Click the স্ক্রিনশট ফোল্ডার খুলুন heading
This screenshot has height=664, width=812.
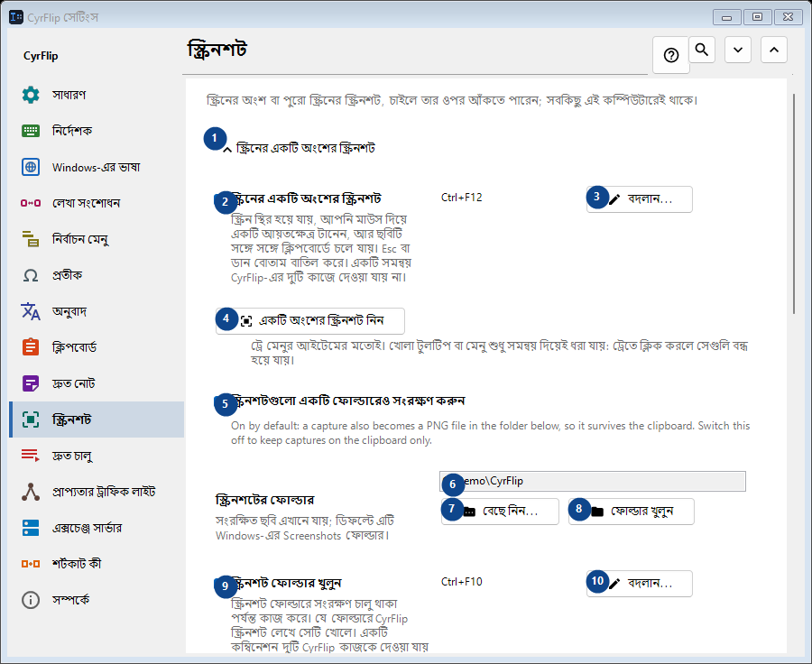pyautogui.click(x=284, y=584)
